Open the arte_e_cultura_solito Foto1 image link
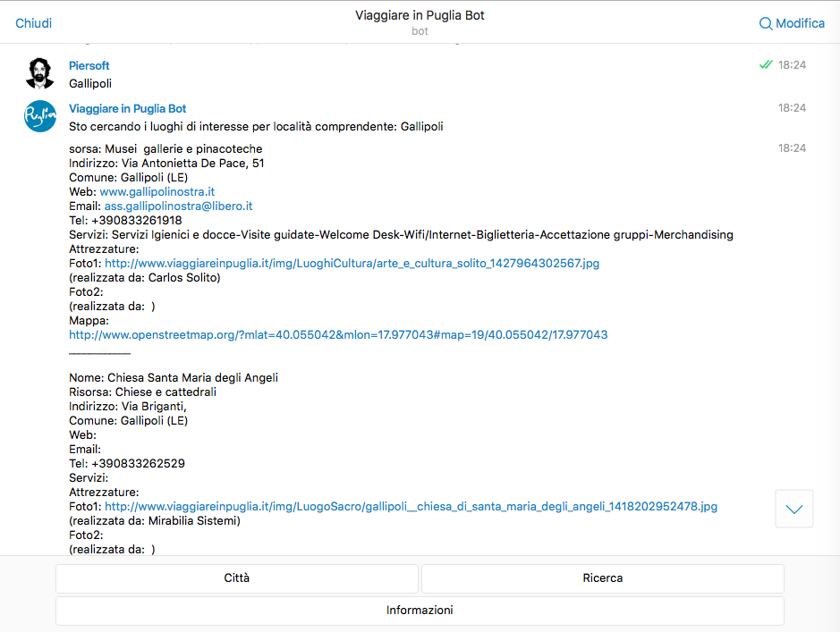This screenshot has height=632, width=840. pyautogui.click(x=352, y=264)
